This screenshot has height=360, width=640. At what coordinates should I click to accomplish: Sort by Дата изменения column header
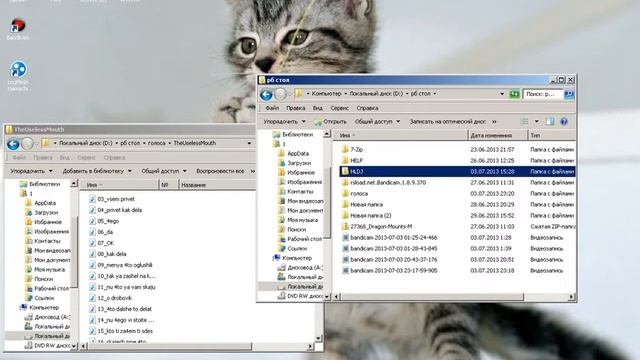[497, 135]
